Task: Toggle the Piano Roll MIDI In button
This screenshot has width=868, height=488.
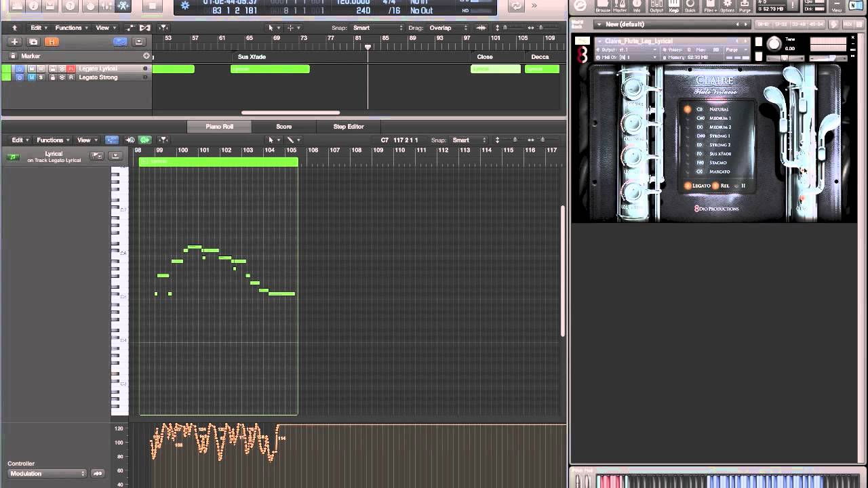Action: click(130, 140)
